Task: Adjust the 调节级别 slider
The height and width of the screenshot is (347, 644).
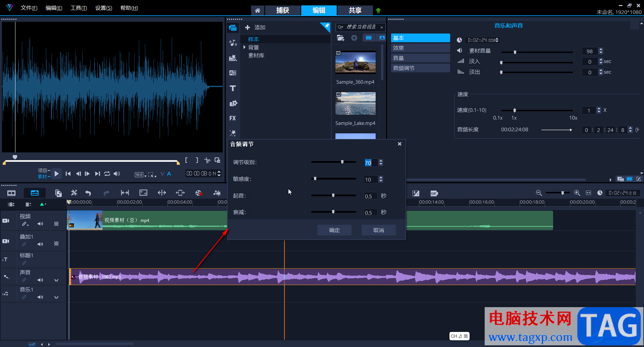Action: [x=342, y=162]
